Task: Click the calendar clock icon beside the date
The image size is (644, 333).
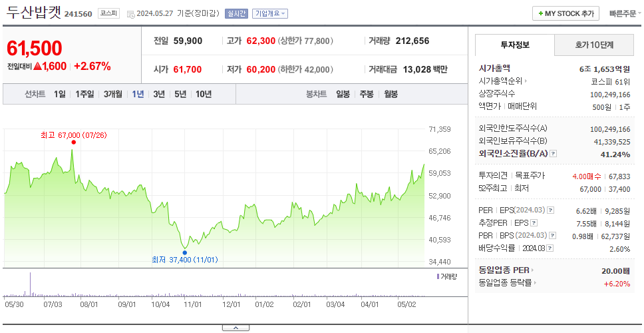Action: (x=130, y=14)
